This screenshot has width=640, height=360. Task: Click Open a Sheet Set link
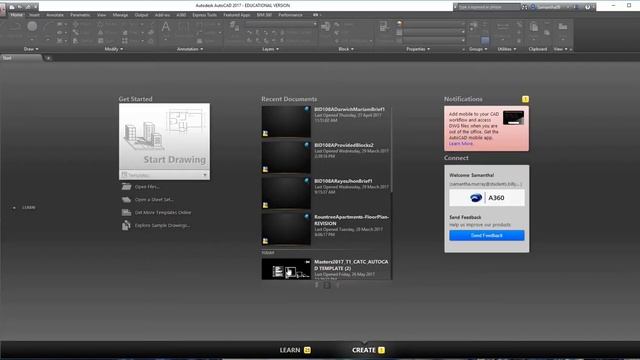point(154,200)
